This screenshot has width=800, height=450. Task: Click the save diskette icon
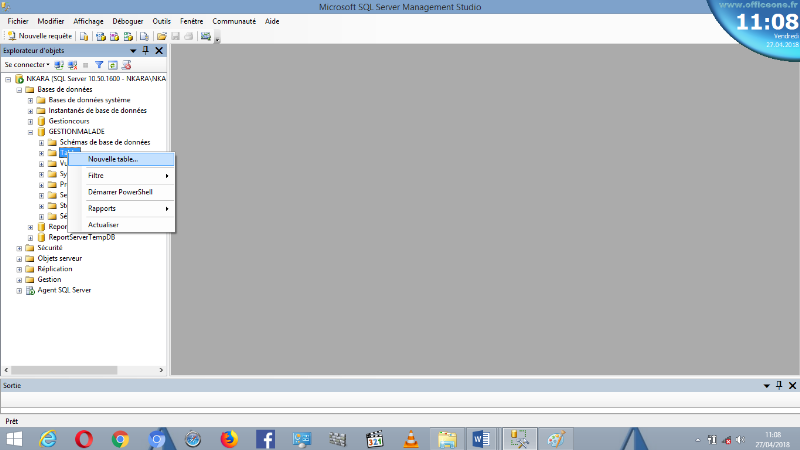[175, 36]
